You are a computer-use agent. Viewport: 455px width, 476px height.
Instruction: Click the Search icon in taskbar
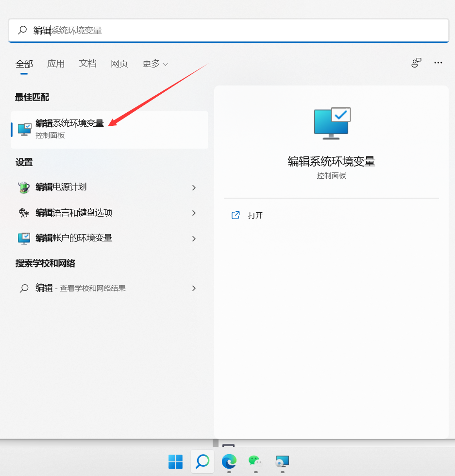click(202, 462)
